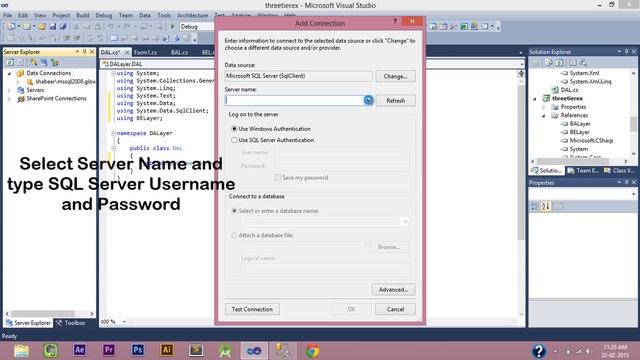
Task: Pin the Server Explorer panel
Action: coord(84,52)
